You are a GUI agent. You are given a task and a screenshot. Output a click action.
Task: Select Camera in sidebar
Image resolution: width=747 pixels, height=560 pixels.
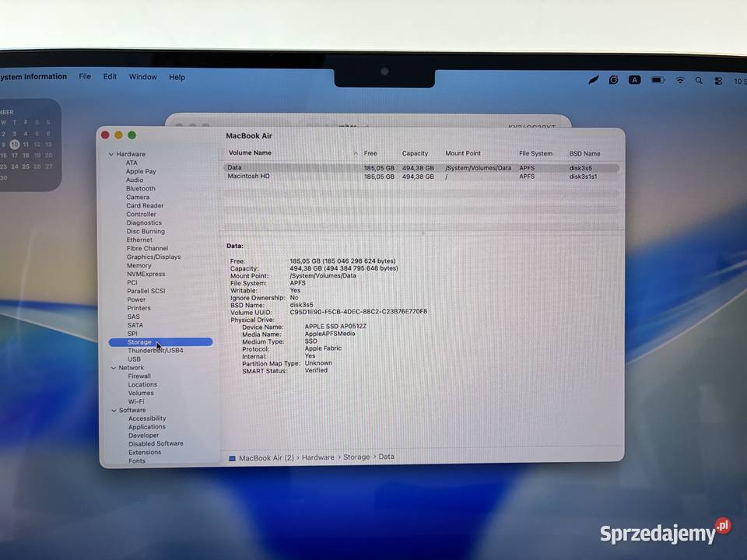(x=138, y=197)
